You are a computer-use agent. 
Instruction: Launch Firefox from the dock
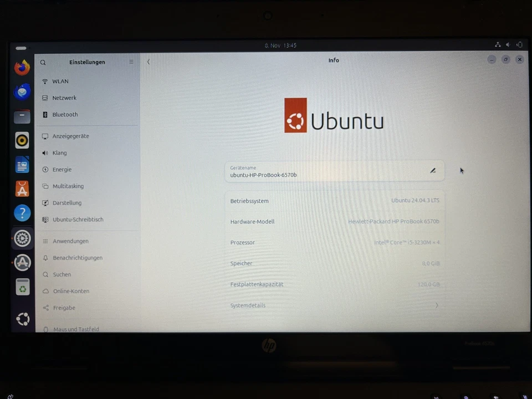(22, 67)
